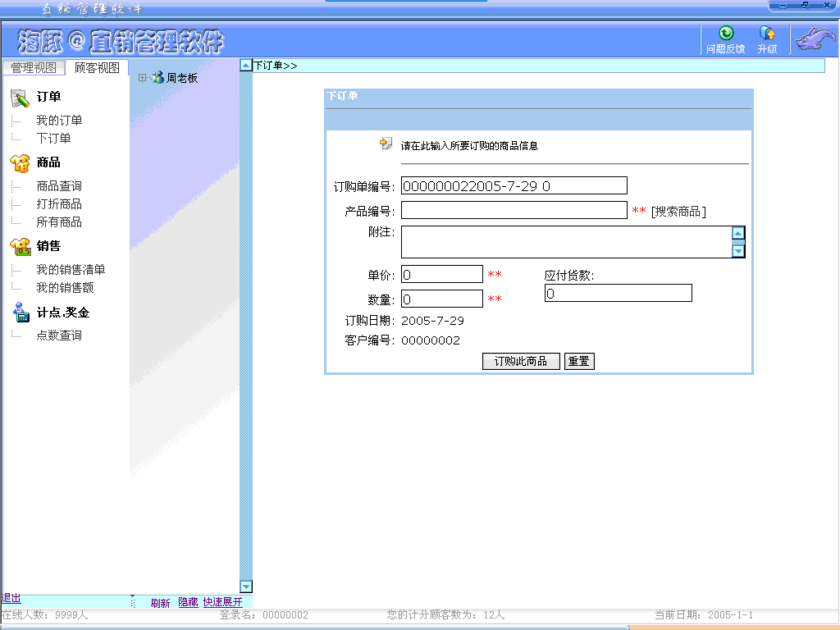Click the up arrow of panel scrollbar

tap(246, 66)
